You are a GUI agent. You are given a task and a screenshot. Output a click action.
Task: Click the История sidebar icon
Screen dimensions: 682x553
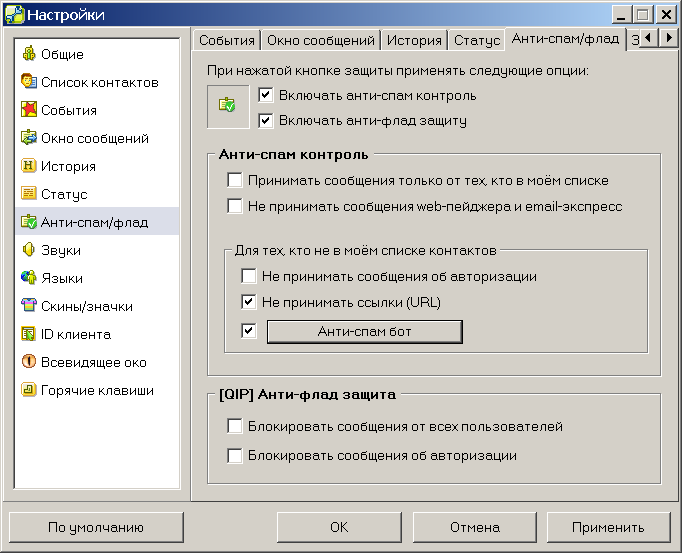(x=29, y=166)
